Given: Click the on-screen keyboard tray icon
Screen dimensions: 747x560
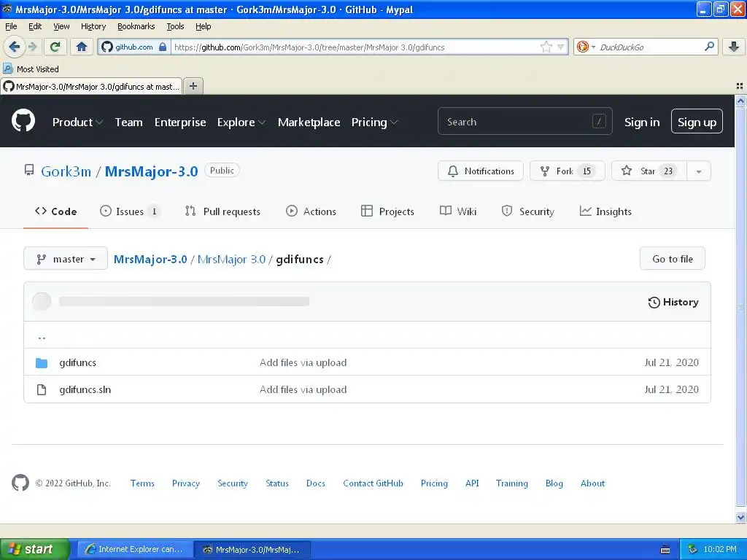Looking at the screenshot, I should 665,550.
